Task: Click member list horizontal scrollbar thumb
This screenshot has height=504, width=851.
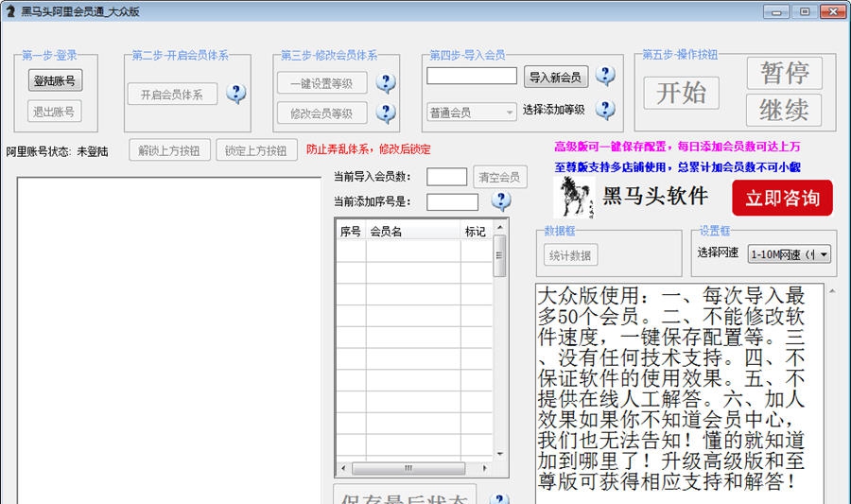Action: [x=408, y=468]
